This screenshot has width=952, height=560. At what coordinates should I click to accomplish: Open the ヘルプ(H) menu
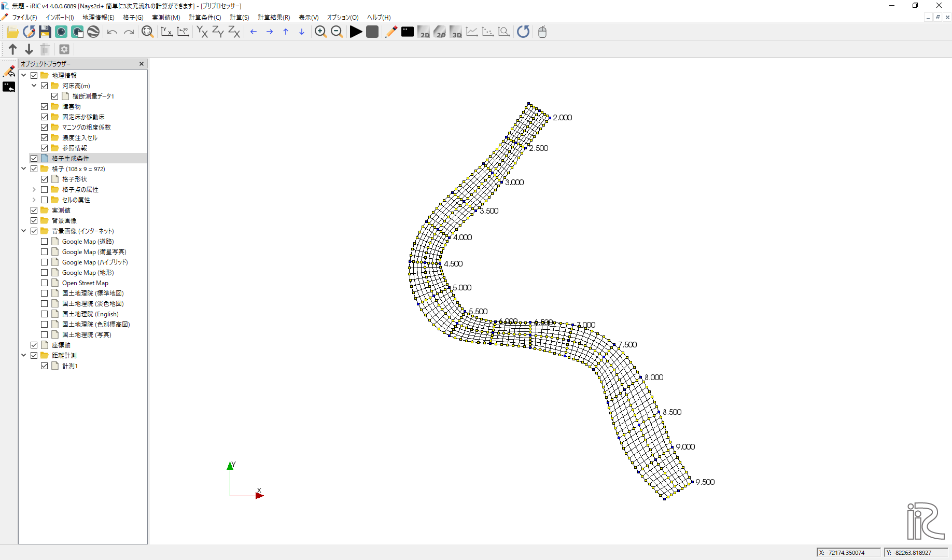(x=379, y=17)
